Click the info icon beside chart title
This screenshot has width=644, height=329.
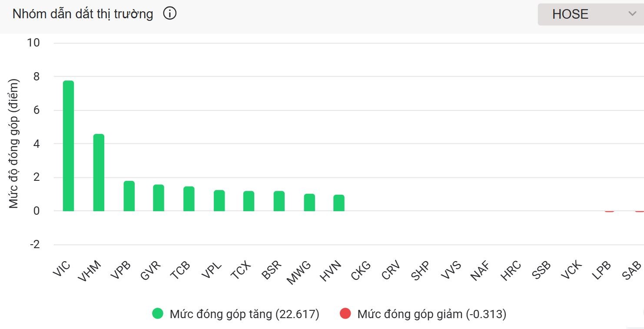click(x=170, y=14)
